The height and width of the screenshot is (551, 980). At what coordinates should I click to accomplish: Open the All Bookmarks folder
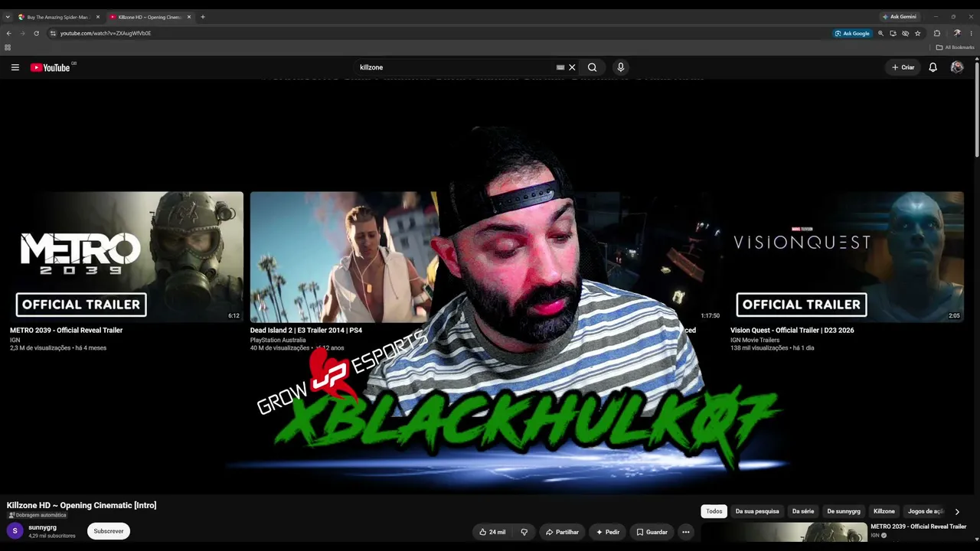tap(955, 47)
